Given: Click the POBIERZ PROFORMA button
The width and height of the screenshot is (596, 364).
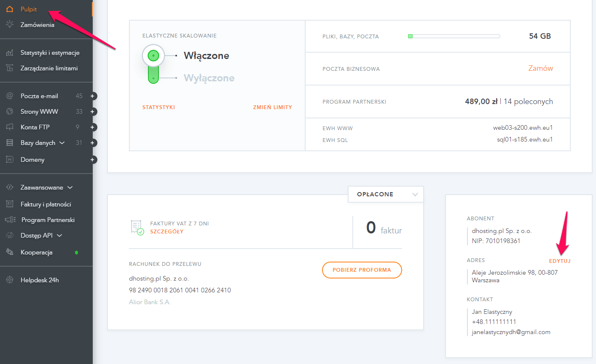Looking at the screenshot, I should (x=362, y=270).
